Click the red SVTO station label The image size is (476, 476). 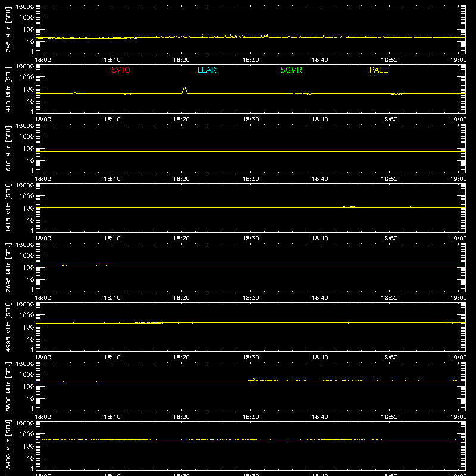[x=121, y=70]
